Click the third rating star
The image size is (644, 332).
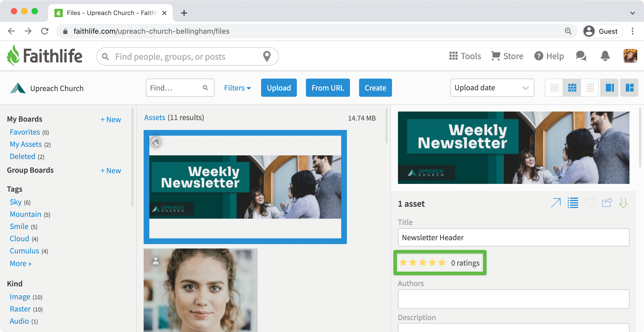point(423,262)
